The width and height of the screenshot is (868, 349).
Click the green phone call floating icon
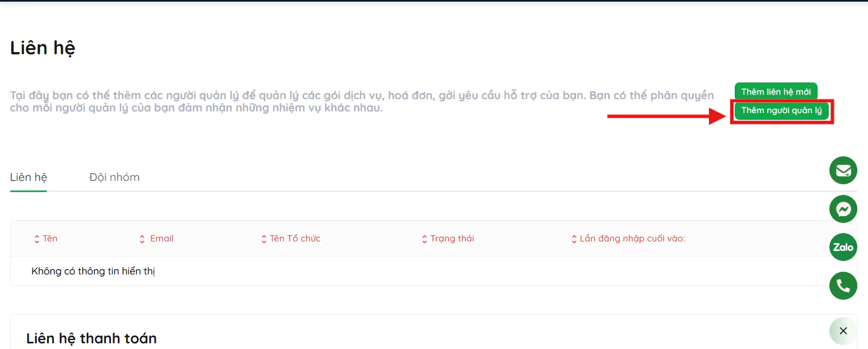[843, 286]
